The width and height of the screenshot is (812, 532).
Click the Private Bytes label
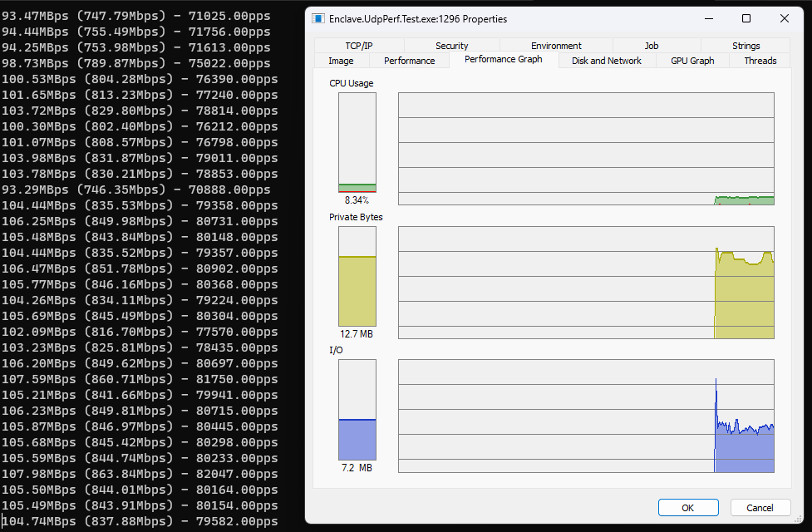coord(356,217)
